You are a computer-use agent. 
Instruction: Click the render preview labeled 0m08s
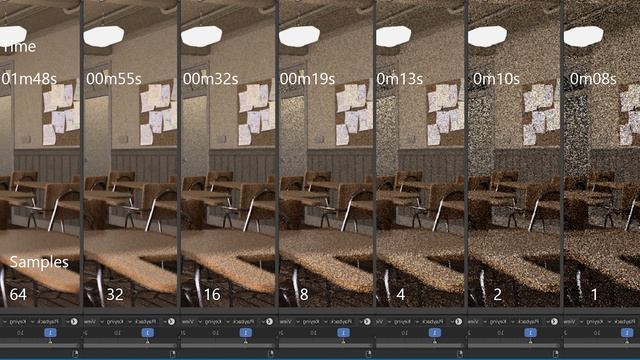point(602,153)
